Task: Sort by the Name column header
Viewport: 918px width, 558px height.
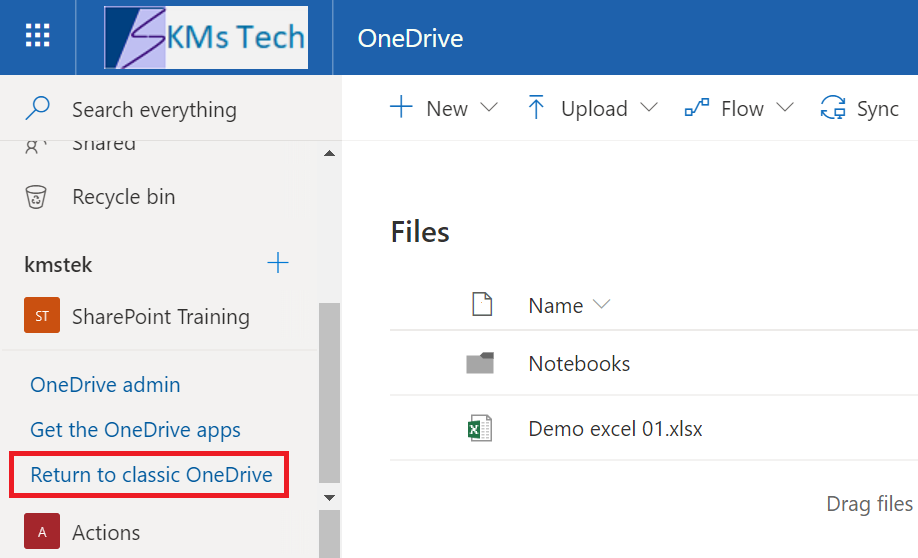Action: click(x=556, y=306)
